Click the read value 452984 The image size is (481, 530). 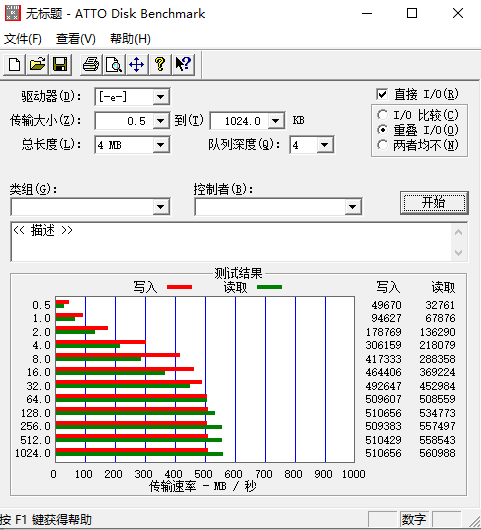tap(437, 386)
